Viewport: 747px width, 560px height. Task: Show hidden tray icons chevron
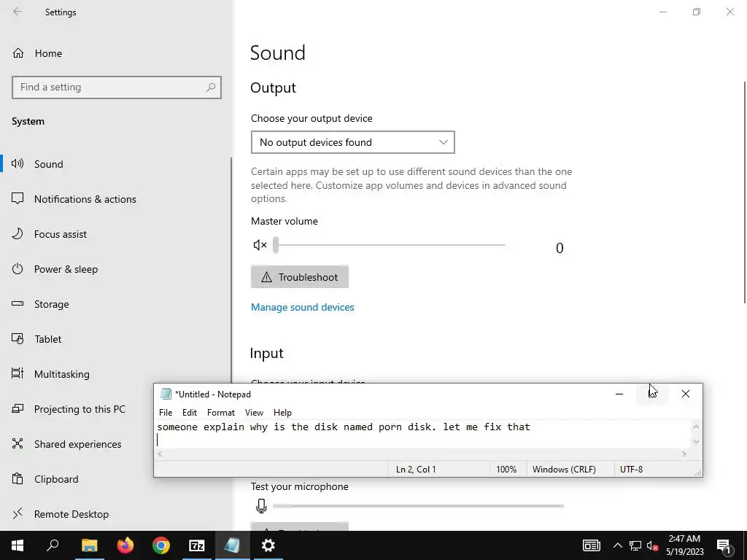[x=617, y=545]
